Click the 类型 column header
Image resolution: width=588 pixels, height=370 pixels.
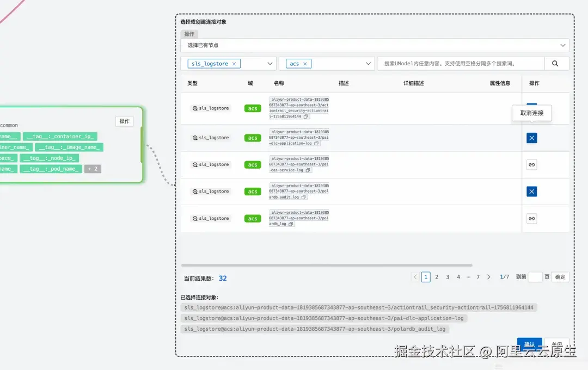point(192,83)
